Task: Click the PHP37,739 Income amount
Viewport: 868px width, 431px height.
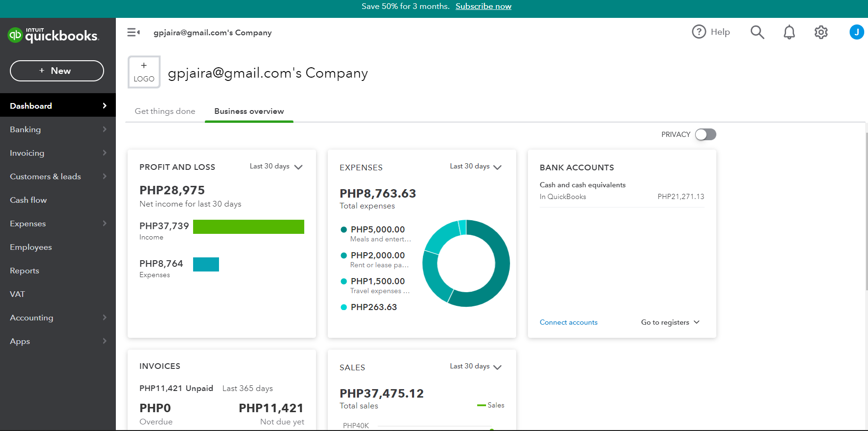Action: (x=164, y=226)
